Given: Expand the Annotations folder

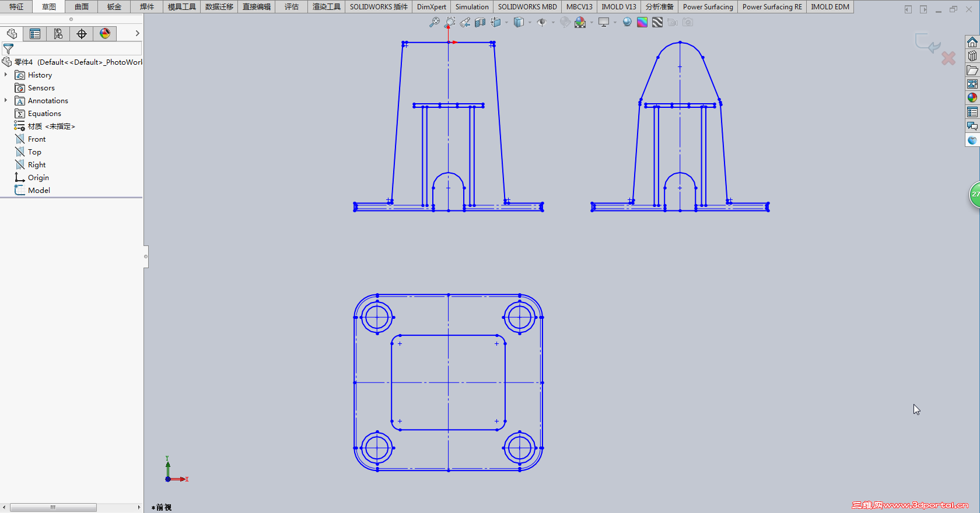Looking at the screenshot, I should coord(6,101).
